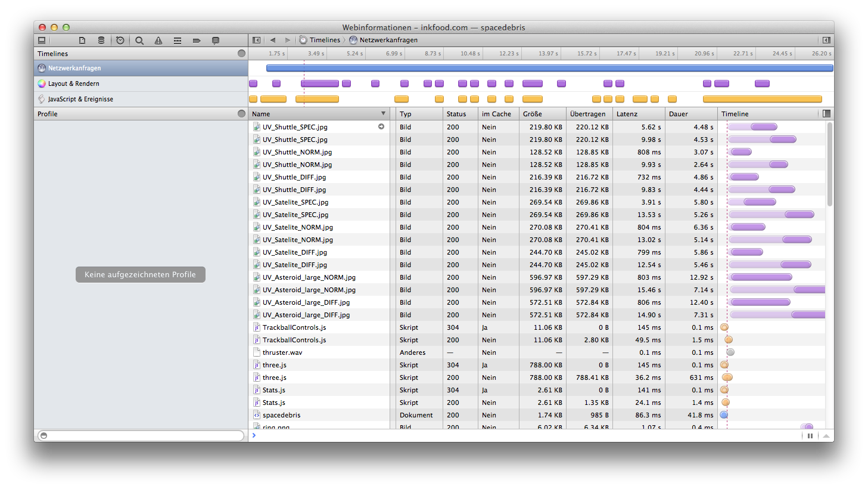Open the Resources navigator document icon
868x489 pixels.
click(82, 41)
